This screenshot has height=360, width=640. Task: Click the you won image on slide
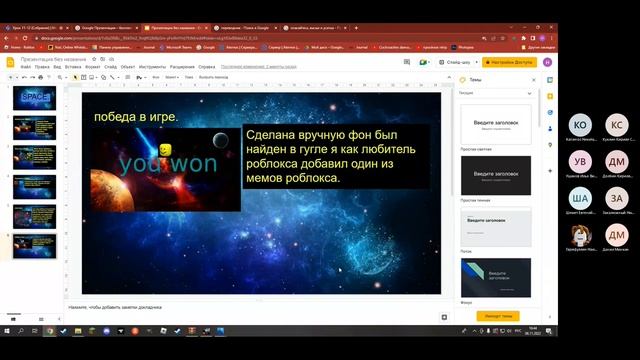pyautogui.click(x=165, y=170)
